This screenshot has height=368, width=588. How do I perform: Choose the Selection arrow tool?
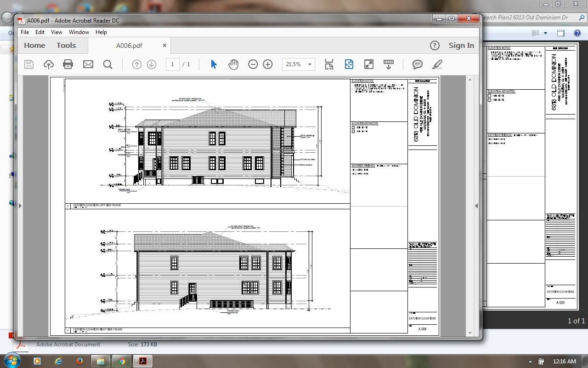point(214,64)
